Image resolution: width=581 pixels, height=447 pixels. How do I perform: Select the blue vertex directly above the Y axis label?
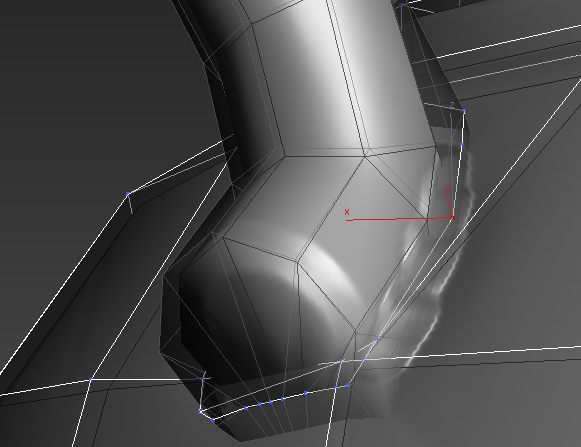click(x=462, y=145)
